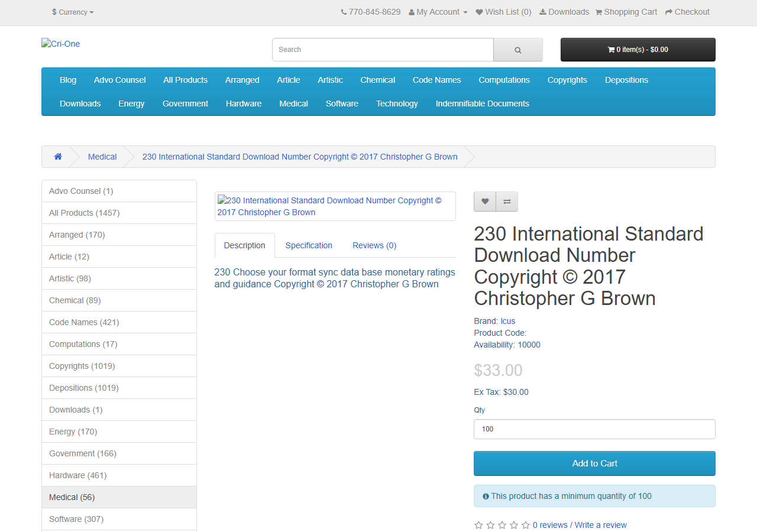Open All Products in navigation menu
Viewport: 757px width, 532px height.
[x=186, y=80]
